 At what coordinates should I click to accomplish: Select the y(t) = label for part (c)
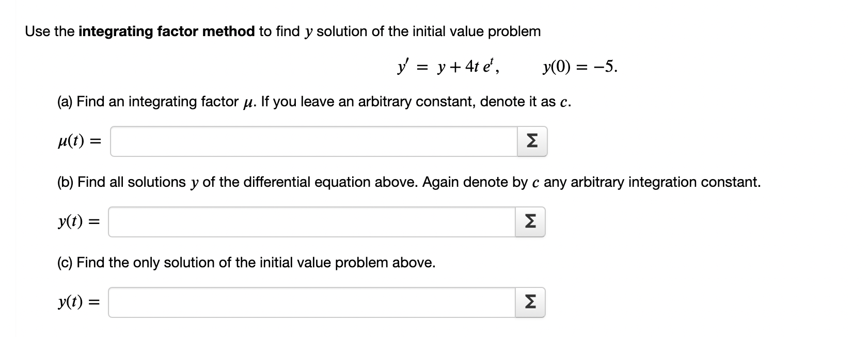pos(77,302)
